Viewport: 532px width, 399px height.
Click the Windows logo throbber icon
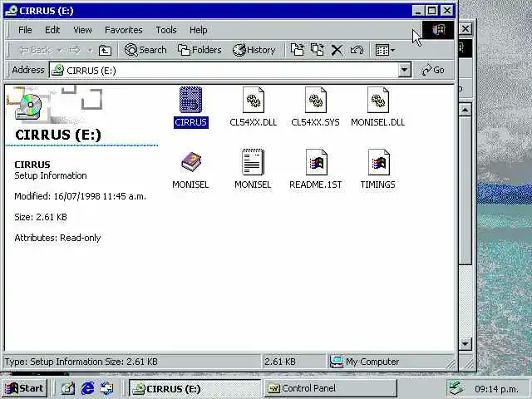(x=438, y=30)
